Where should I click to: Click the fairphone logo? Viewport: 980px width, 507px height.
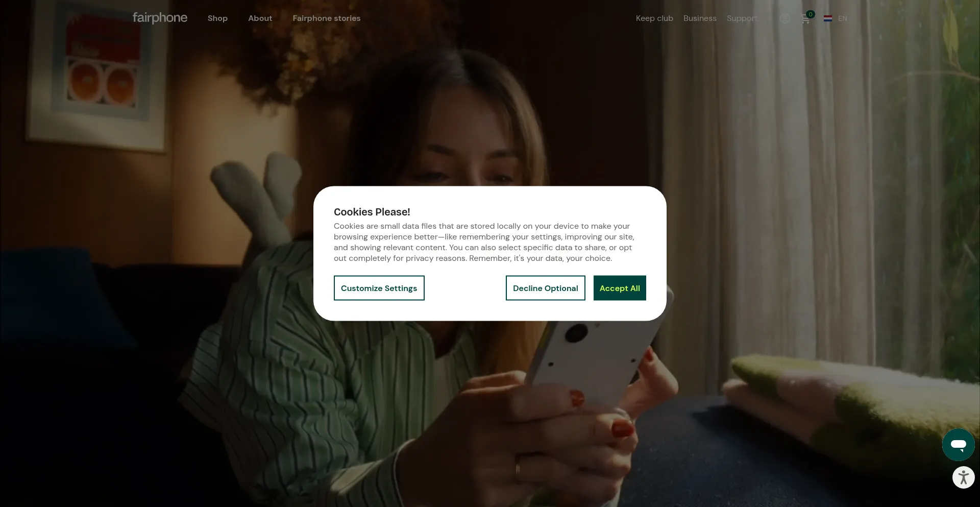click(160, 18)
